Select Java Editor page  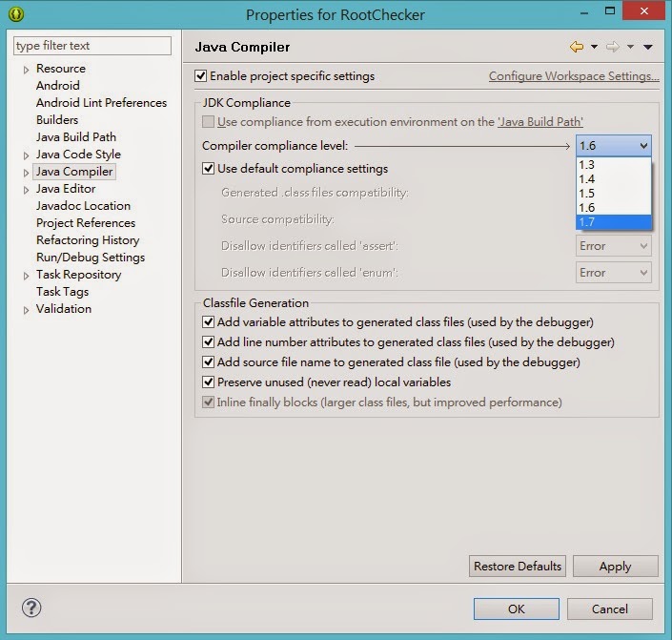66,188
